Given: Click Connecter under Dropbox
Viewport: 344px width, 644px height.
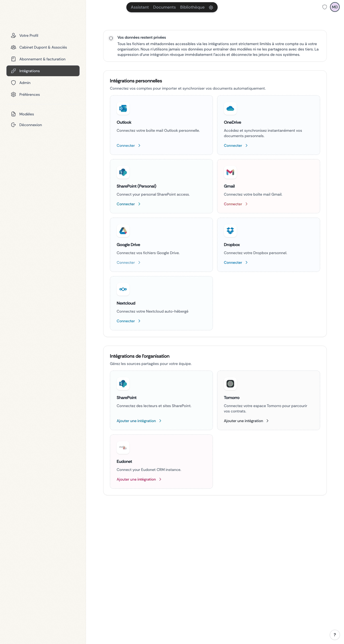Looking at the screenshot, I should pos(233,263).
